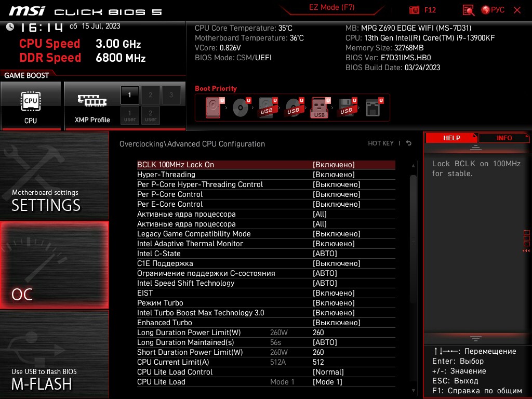Image resolution: width=532 pixels, height=399 pixels.
Task: Select the first hard drive boot device icon
Action: [x=214, y=108]
